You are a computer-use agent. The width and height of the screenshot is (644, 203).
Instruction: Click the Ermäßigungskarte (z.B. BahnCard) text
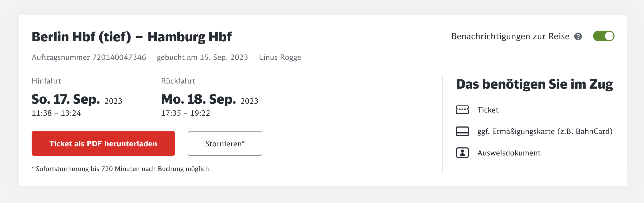(x=545, y=132)
